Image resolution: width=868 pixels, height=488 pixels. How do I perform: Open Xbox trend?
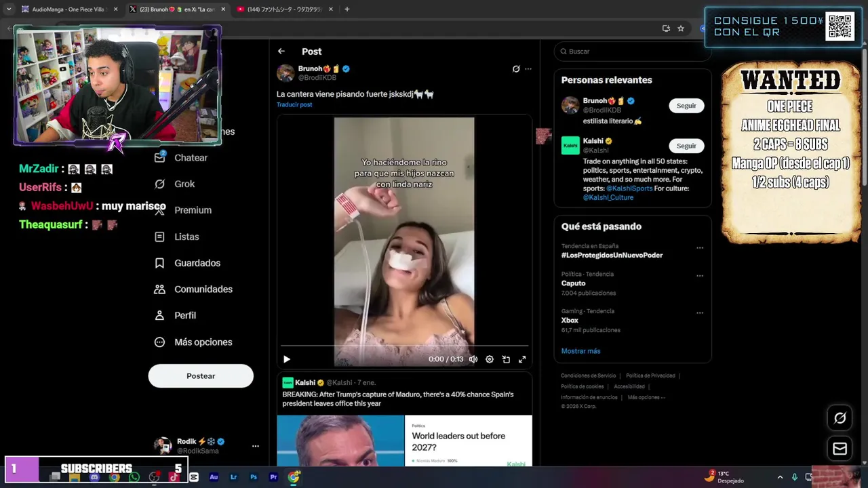570,321
